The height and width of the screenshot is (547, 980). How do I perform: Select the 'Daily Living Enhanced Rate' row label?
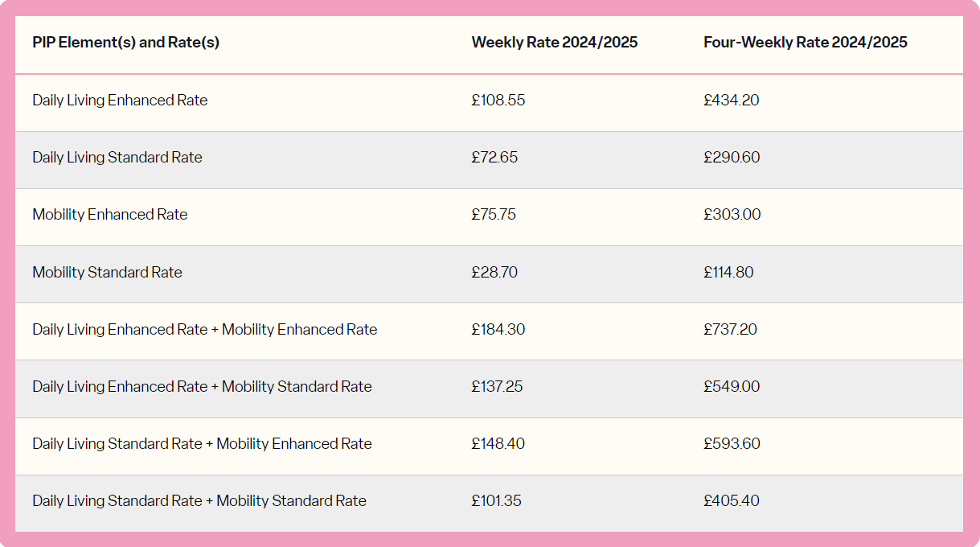point(120,101)
